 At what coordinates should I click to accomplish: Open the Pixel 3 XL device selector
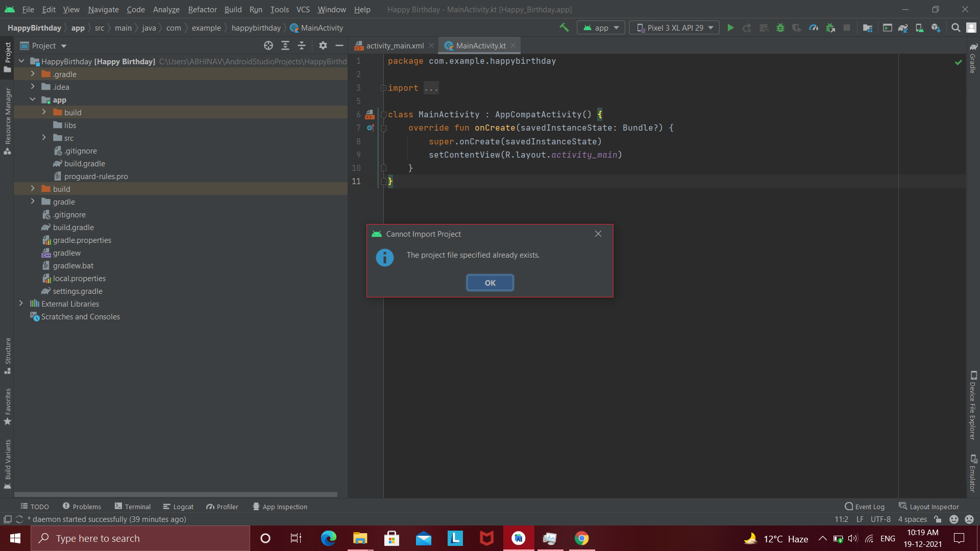[x=674, y=28]
